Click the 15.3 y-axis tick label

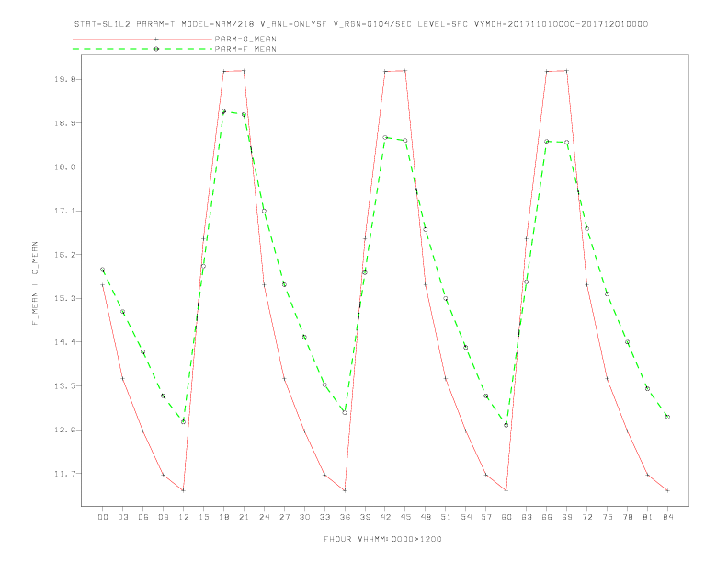point(64,298)
